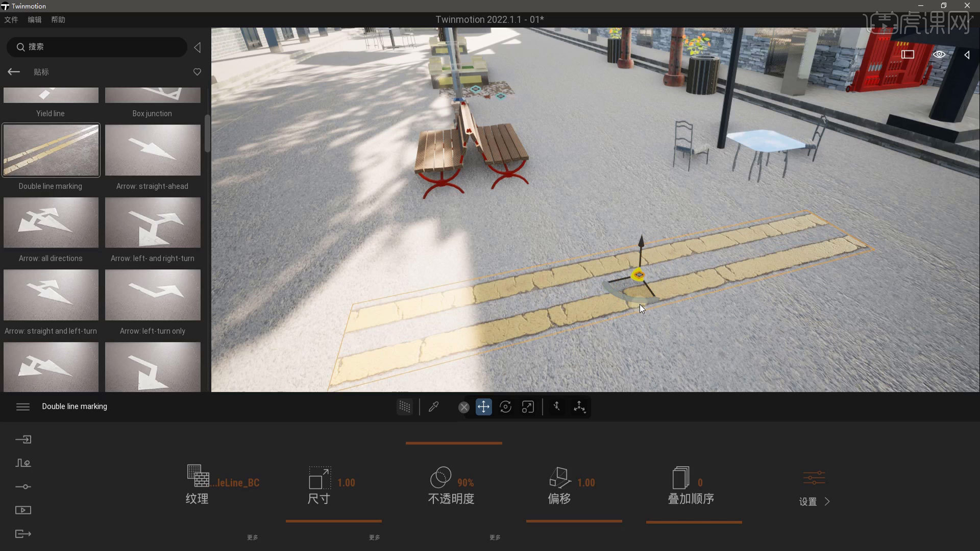Open the Import sidebar icon
The height and width of the screenshot is (551, 980).
tap(23, 439)
